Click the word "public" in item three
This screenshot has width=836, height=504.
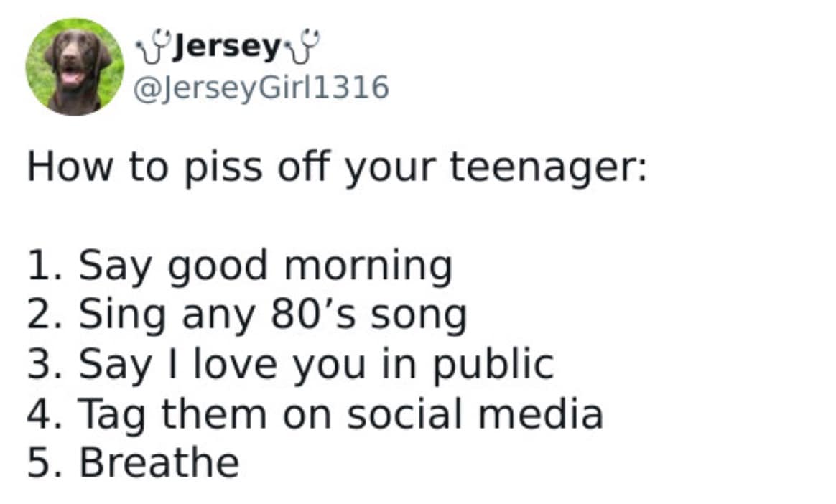coord(492,365)
